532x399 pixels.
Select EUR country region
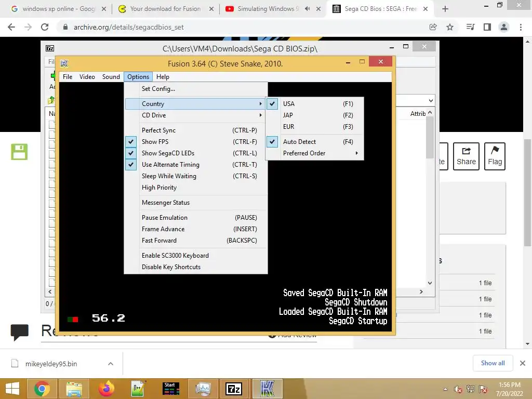(314, 127)
